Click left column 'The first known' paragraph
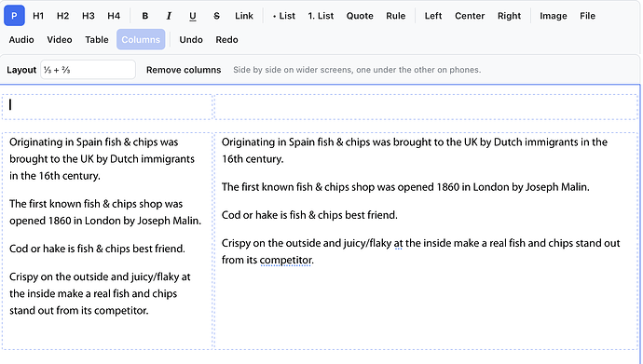Viewport: 643px width, 364px height. [x=105, y=212]
